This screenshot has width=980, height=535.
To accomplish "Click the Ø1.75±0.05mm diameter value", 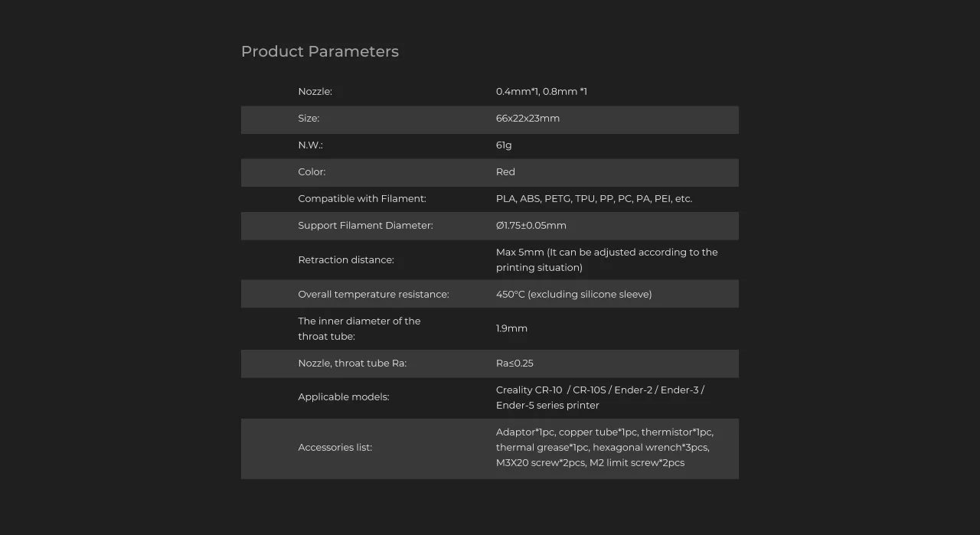I will [531, 226].
